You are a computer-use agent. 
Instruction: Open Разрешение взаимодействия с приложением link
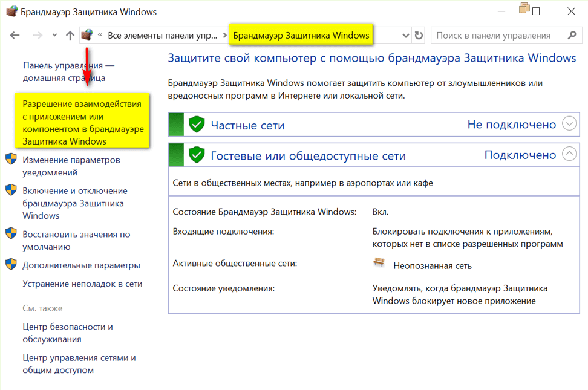pos(82,123)
